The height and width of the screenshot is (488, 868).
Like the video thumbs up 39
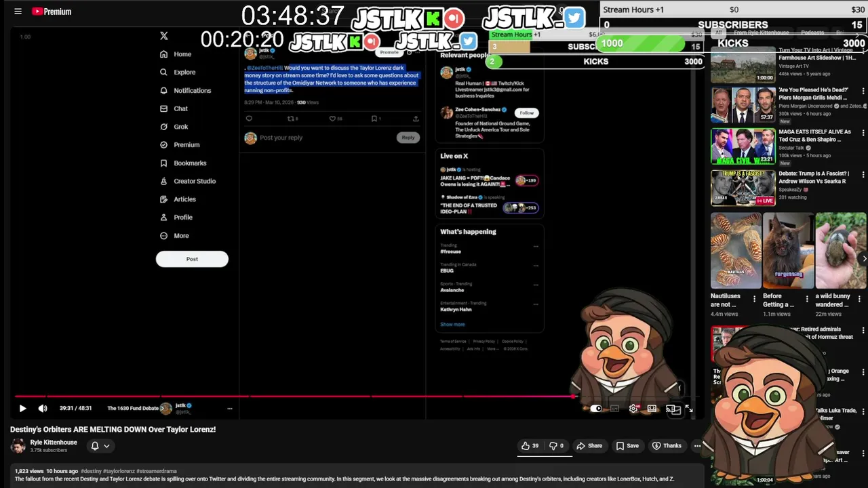[x=530, y=446]
